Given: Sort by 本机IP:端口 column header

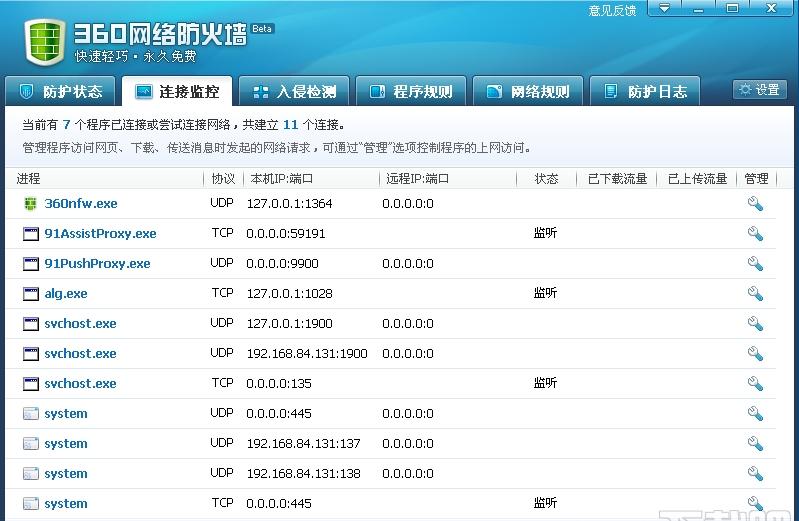Looking at the screenshot, I should coord(282,179).
